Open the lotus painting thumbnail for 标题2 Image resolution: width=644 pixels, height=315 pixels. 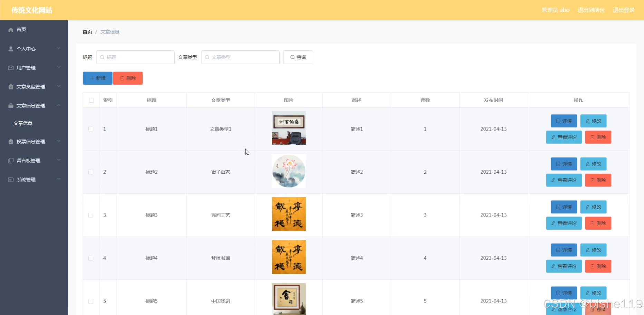point(289,171)
